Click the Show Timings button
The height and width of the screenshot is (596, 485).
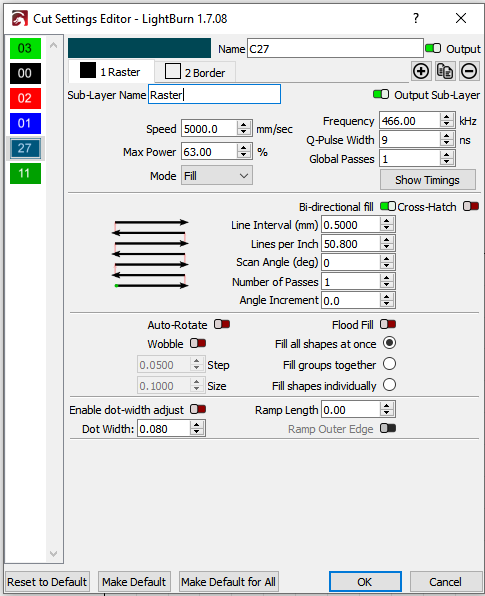428,180
